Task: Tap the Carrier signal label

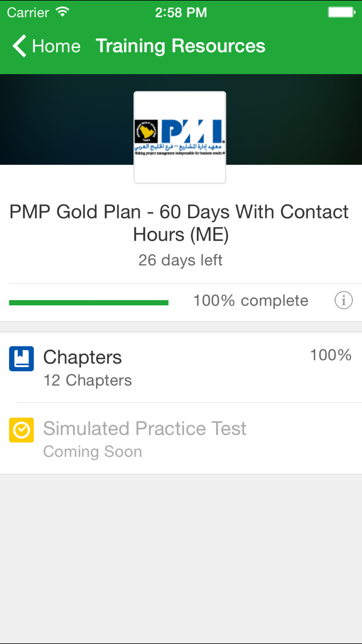Action: tap(28, 13)
